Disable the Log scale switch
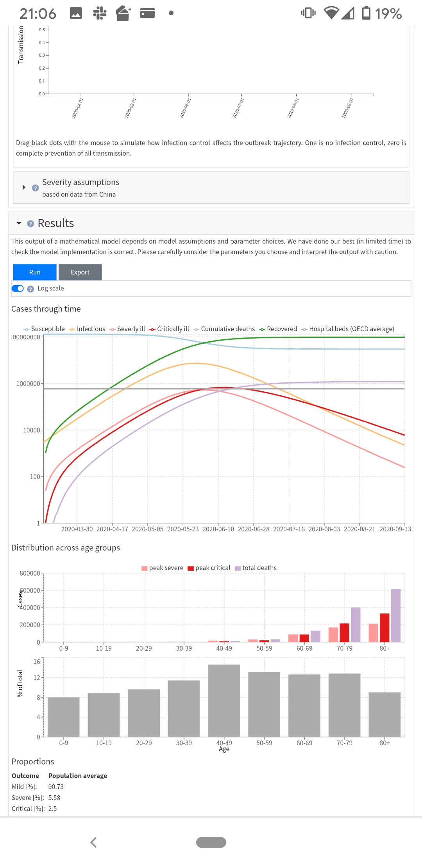 18,289
